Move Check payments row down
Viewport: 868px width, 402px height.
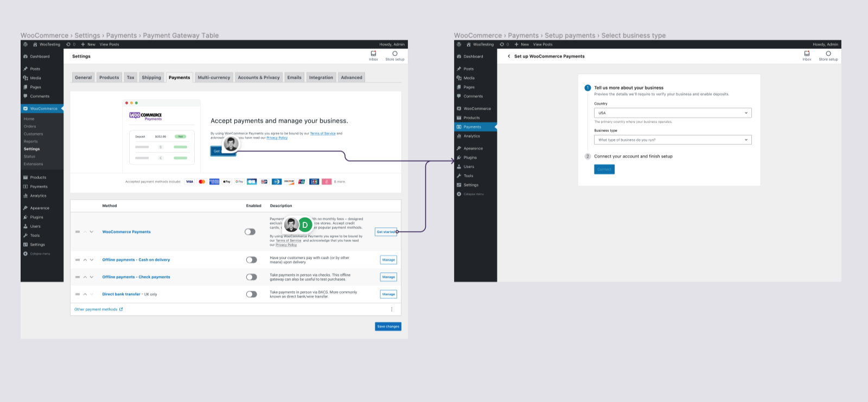tap(92, 277)
